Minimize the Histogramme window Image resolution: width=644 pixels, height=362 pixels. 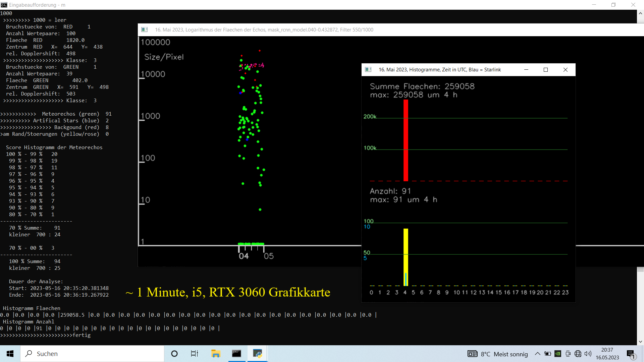[x=526, y=69]
